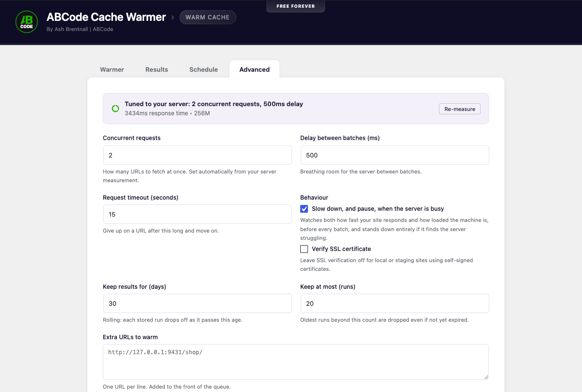
Task: Click the FREE FOREVER badge
Action: (295, 6)
